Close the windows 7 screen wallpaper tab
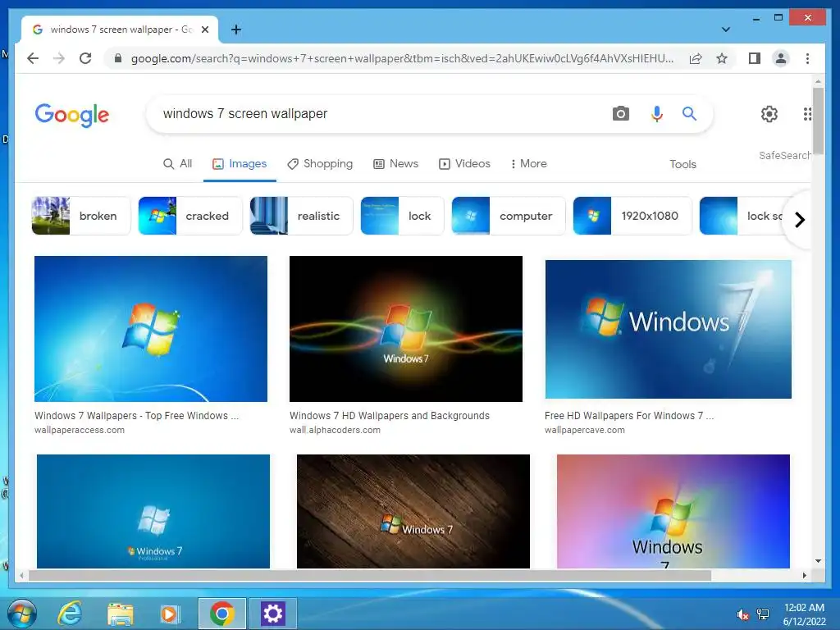 click(x=204, y=30)
